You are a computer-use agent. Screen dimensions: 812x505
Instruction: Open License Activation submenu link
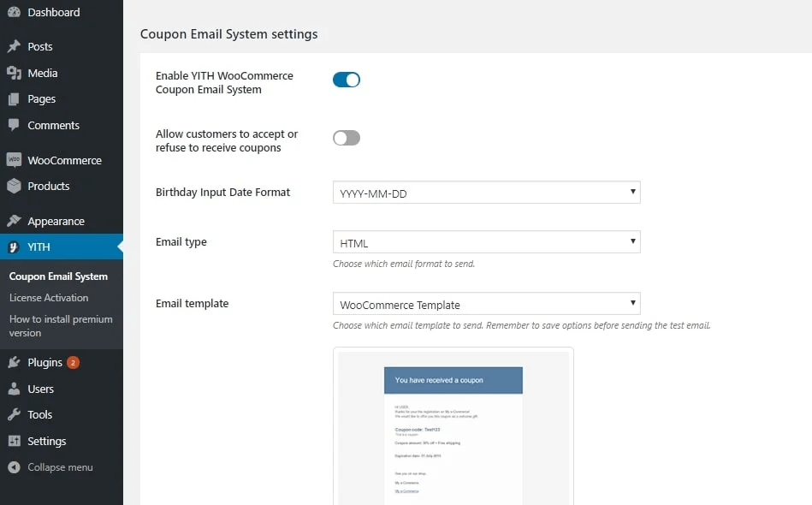point(49,298)
